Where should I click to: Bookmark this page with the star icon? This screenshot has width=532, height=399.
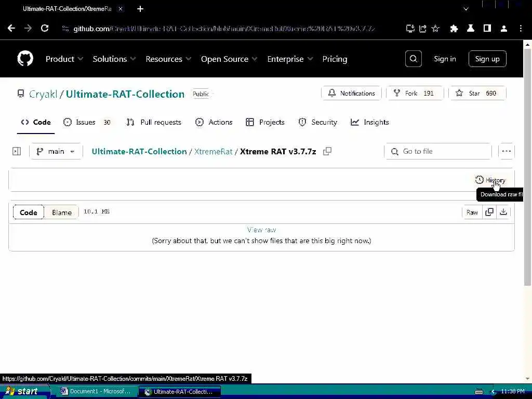pyautogui.click(x=435, y=29)
